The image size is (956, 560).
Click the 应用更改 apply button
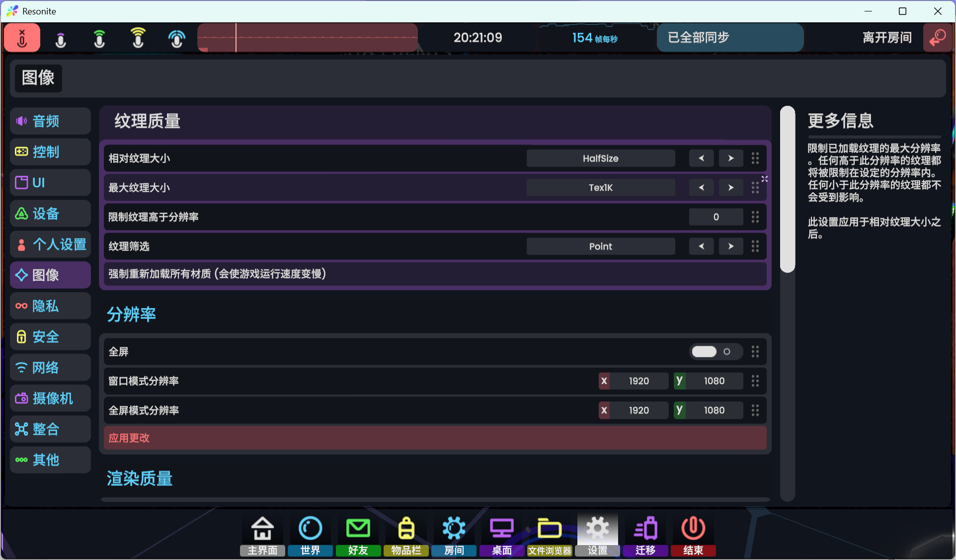pyautogui.click(x=435, y=438)
